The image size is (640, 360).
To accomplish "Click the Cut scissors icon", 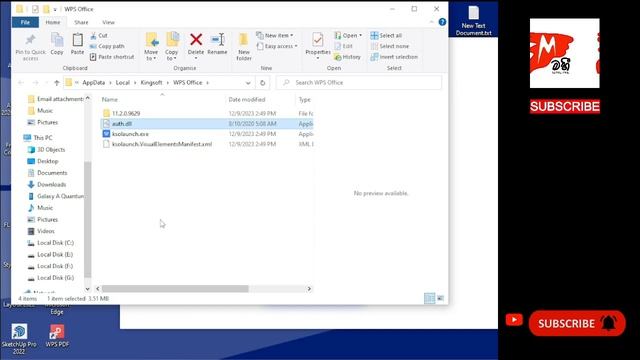I will [x=93, y=36].
